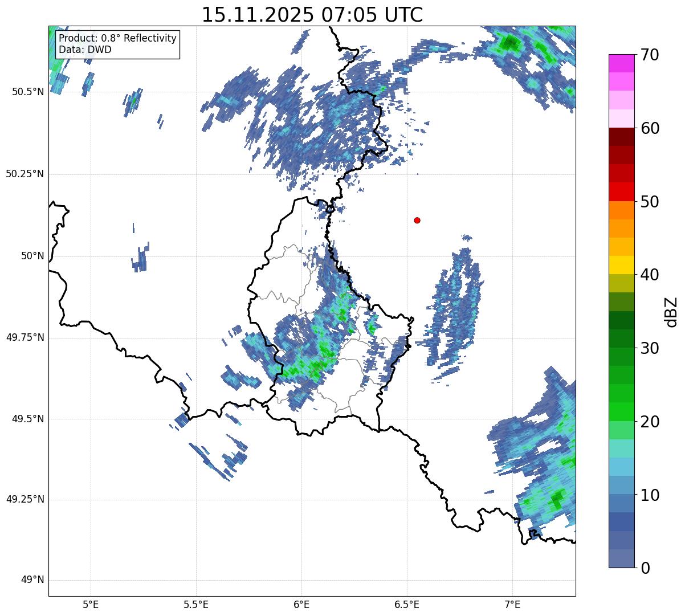Viewport: 685px width, 616px height.
Task: Click the 7°E longitude label
Action: click(512, 604)
